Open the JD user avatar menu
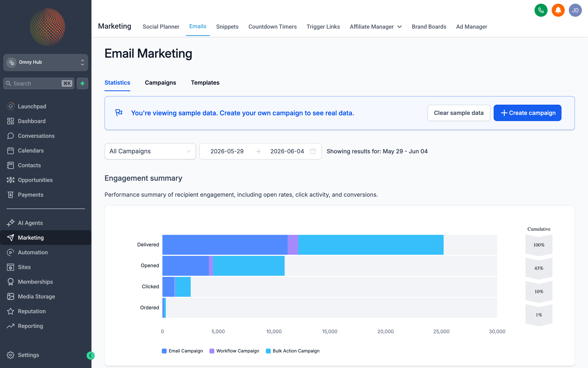Image resolution: width=588 pixels, height=368 pixels. click(575, 10)
